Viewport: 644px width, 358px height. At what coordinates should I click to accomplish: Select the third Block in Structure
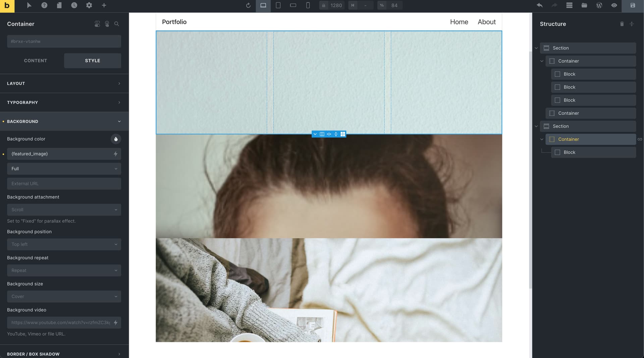[x=593, y=100]
